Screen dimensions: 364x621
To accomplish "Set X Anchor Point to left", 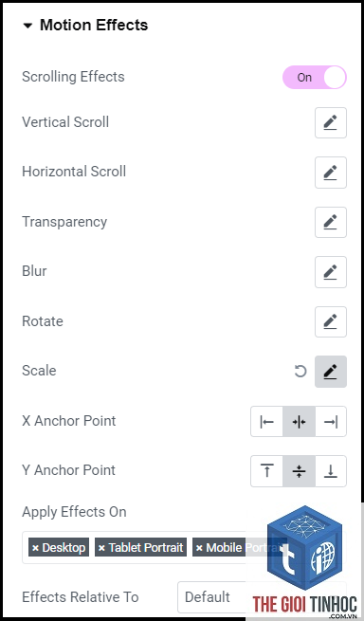I will point(266,422).
